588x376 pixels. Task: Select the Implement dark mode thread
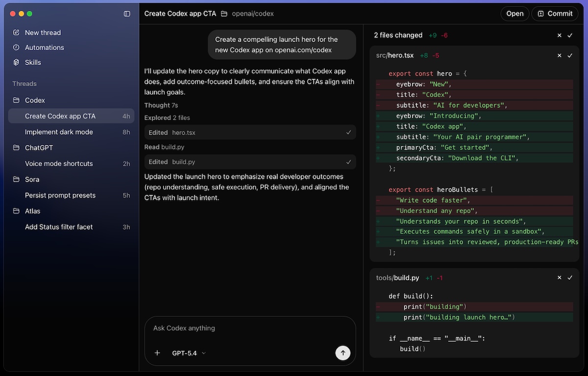tap(59, 132)
